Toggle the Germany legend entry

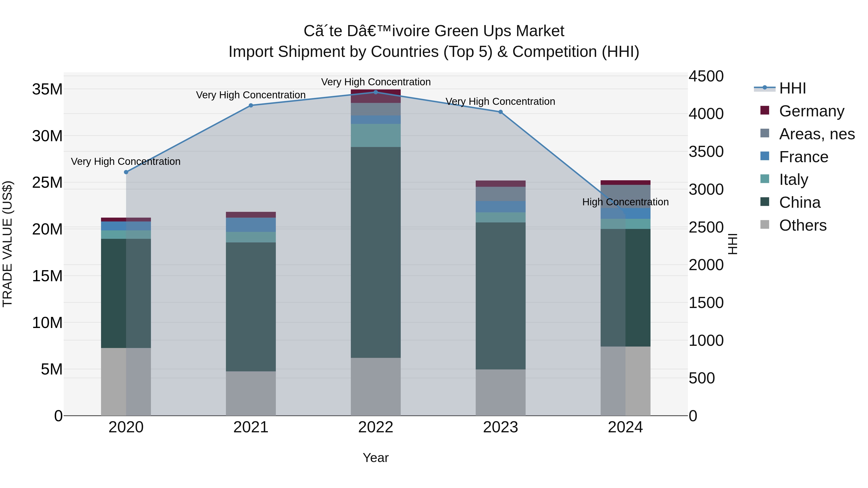pyautogui.click(x=802, y=111)
